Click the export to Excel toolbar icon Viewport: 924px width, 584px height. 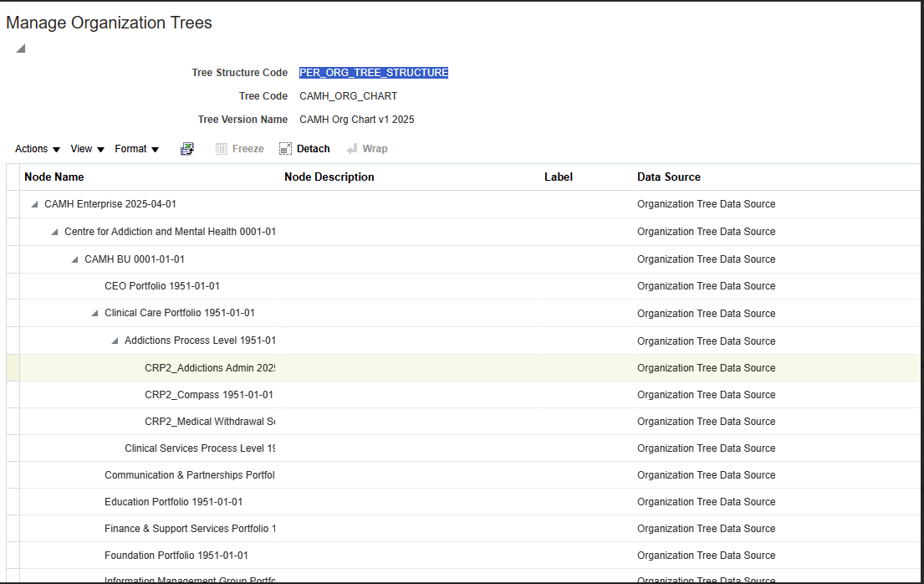(x=187, y=148)
